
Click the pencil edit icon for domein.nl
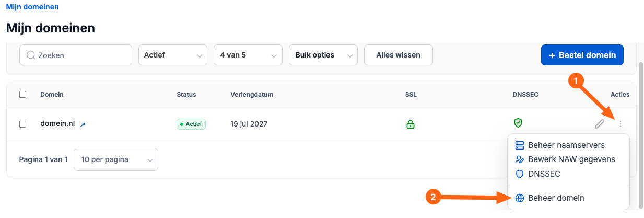600,124
